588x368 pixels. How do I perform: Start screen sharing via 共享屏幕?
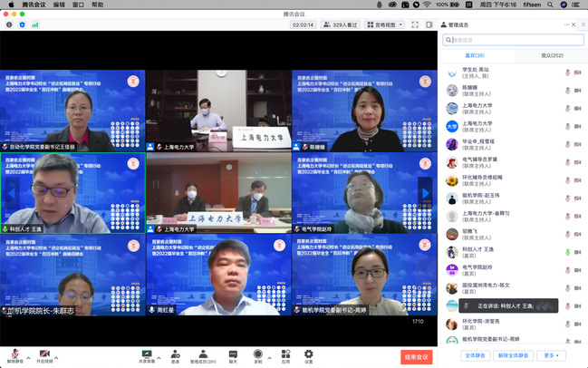click(x=147, y=356)
